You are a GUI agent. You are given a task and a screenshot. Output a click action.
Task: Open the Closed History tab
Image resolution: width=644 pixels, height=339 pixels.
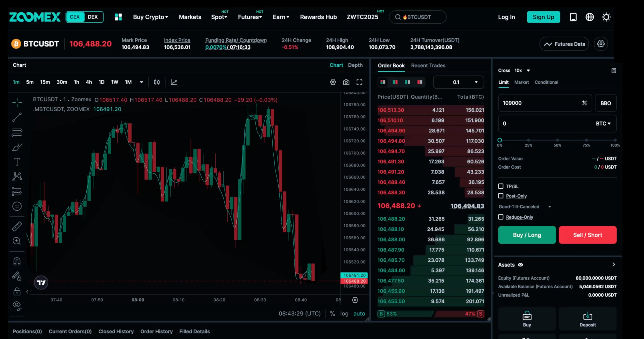click(116, 331)
